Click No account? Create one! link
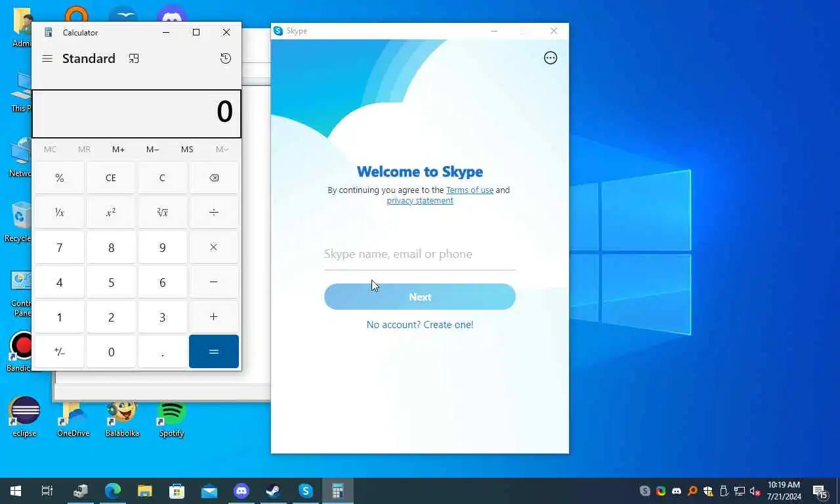Screen dimensions: 840x504 pos(420,324)
